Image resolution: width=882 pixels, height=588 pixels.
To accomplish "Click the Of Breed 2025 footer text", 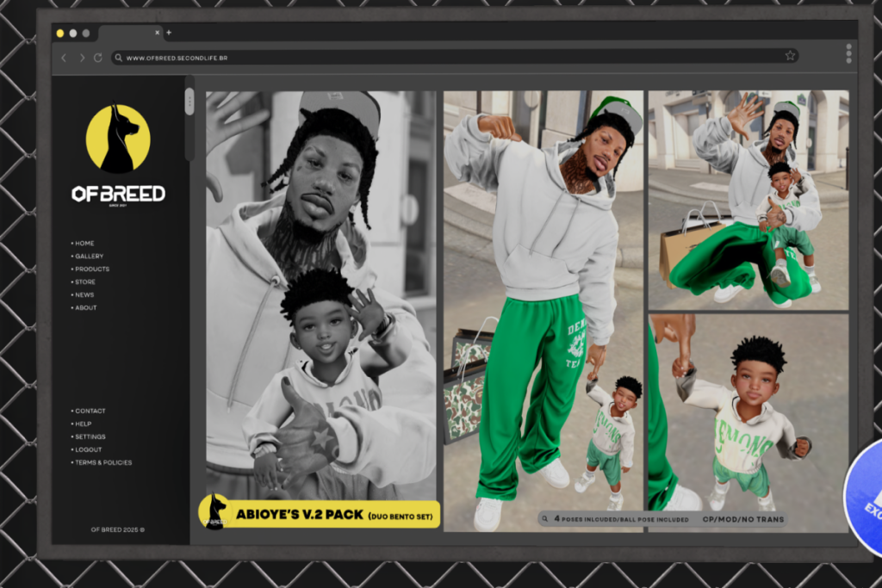I will [x=117, y=529].
